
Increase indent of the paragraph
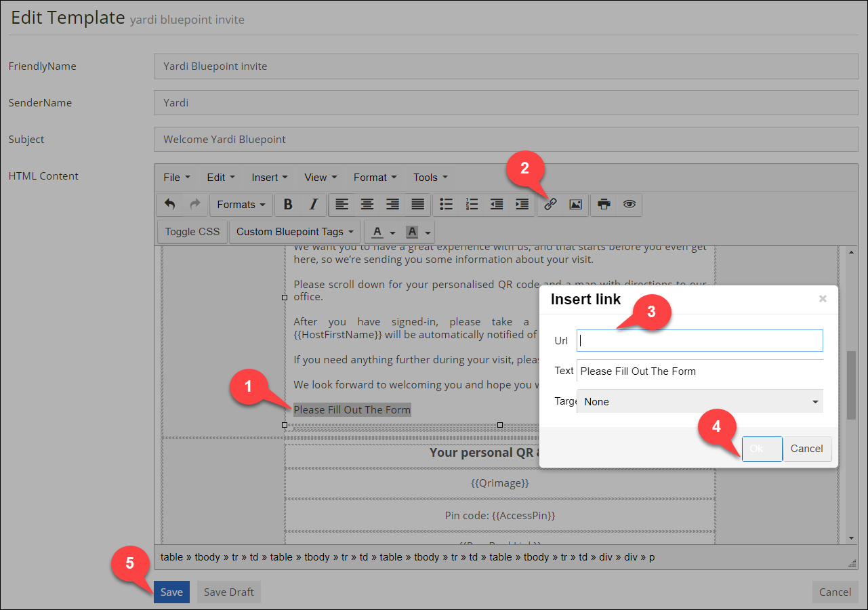click(x=522, y=204)
